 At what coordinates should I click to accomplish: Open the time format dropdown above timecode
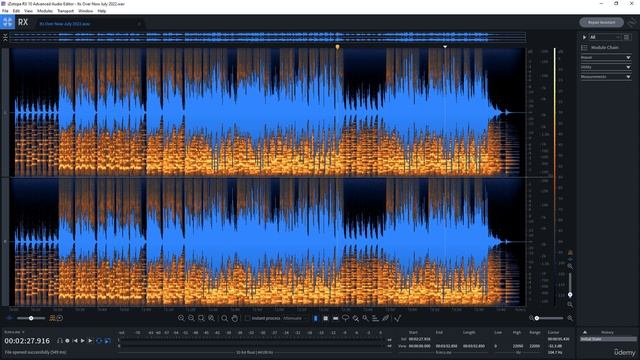point(14,332)
